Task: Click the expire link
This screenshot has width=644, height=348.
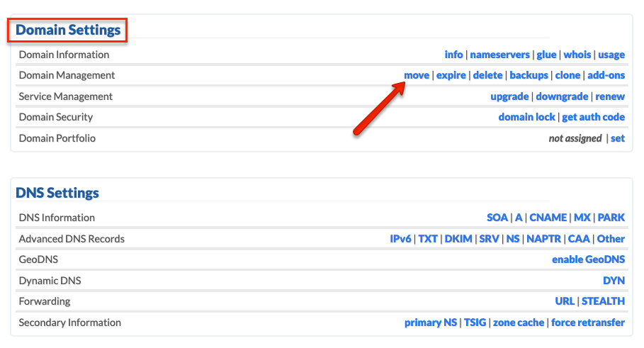Action: coord(451,75)
